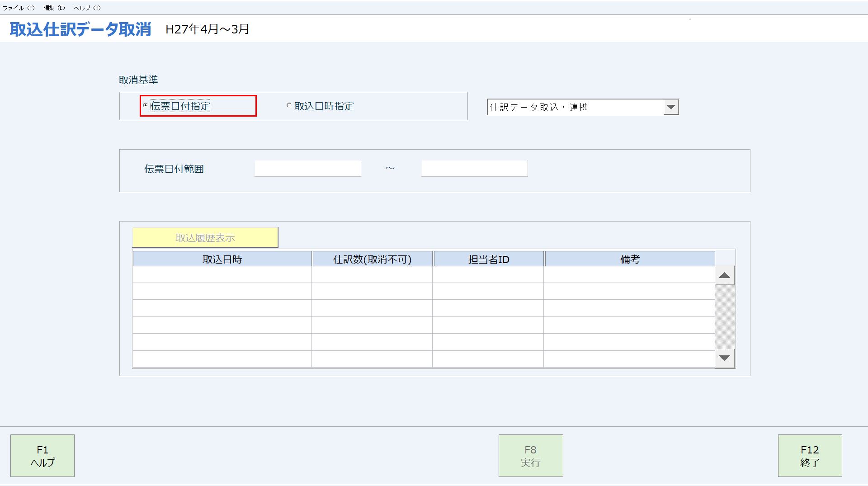Click the dropdown arrow next to 仕訳データ取込・連携
Viewport: 868px width, 486px height.
coord(672,106)
